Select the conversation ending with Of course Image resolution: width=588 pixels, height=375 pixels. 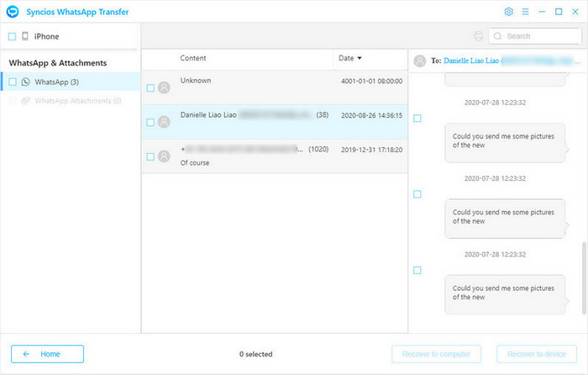[275, 156]
